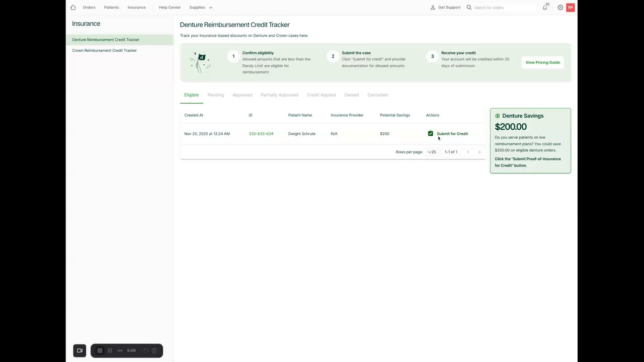Switch to the Eligible tab
Image resolution: width=644 pixels, height=362 pixels.
[x=191, y=95]
